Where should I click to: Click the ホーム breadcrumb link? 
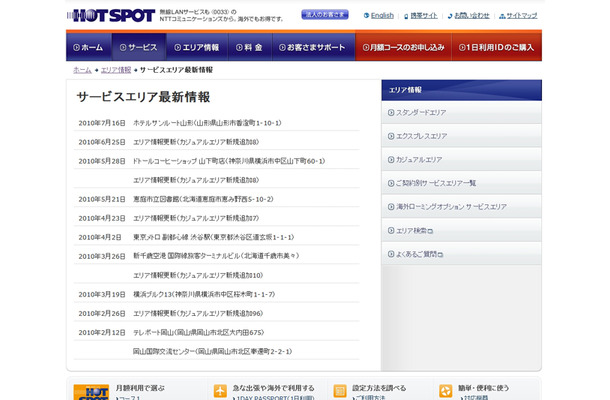[82, 70]
